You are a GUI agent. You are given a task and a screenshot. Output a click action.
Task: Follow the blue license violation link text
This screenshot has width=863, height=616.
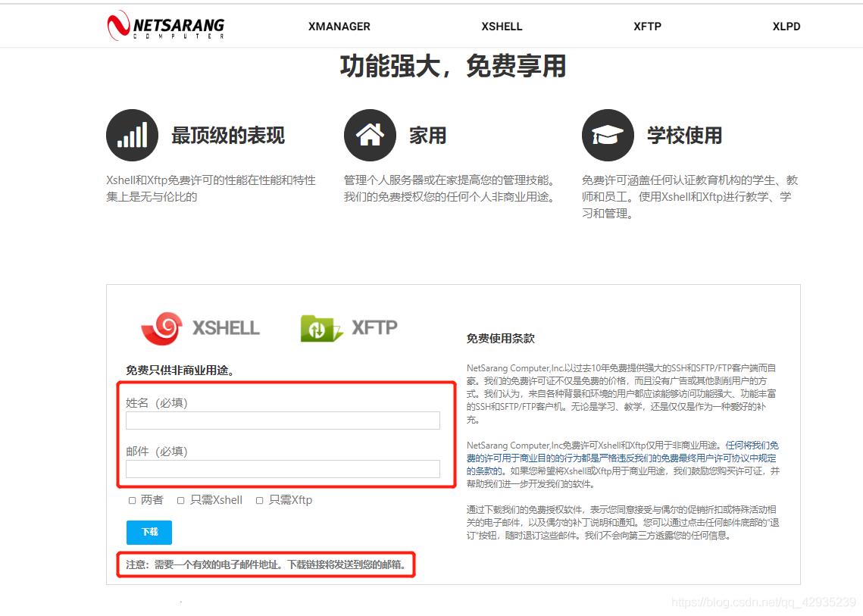coord(622,458)
